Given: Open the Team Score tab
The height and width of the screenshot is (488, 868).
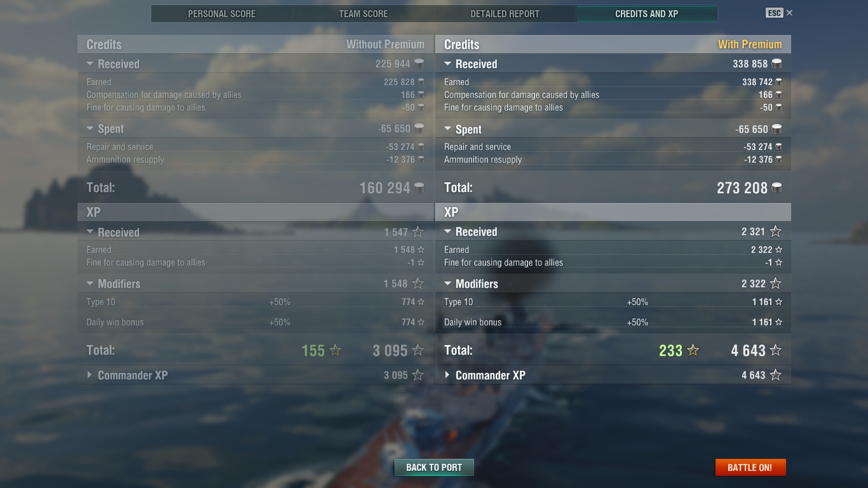Looking at the screenshot, I should (x=363, y=13).
